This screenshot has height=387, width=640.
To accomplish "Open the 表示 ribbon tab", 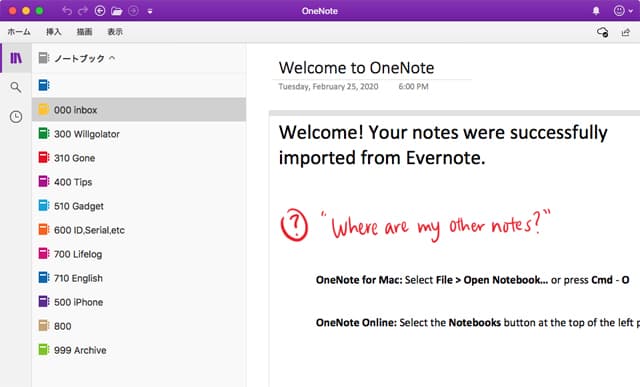I will pyautogui.click(x=115, y=32).
